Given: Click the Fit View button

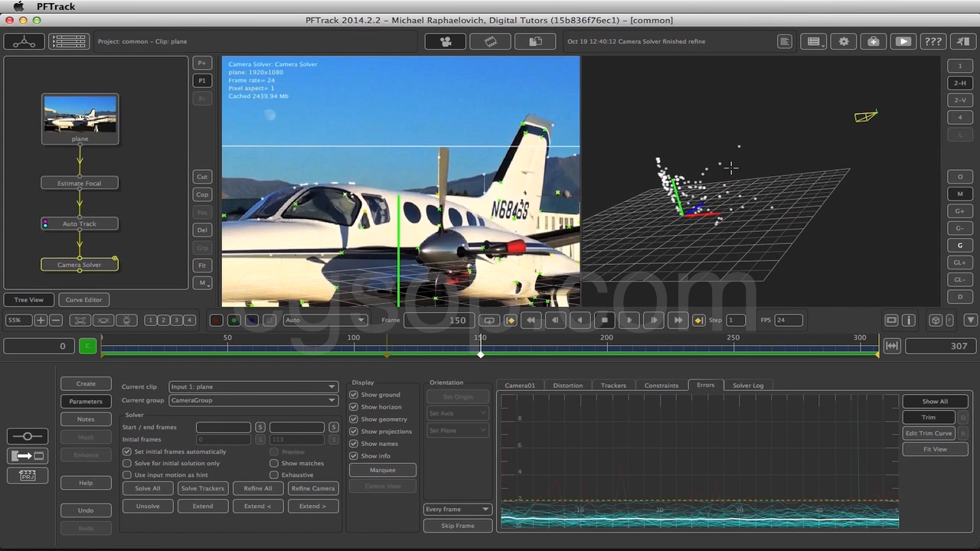Looking at the screenshot, I should coord(935,449).
